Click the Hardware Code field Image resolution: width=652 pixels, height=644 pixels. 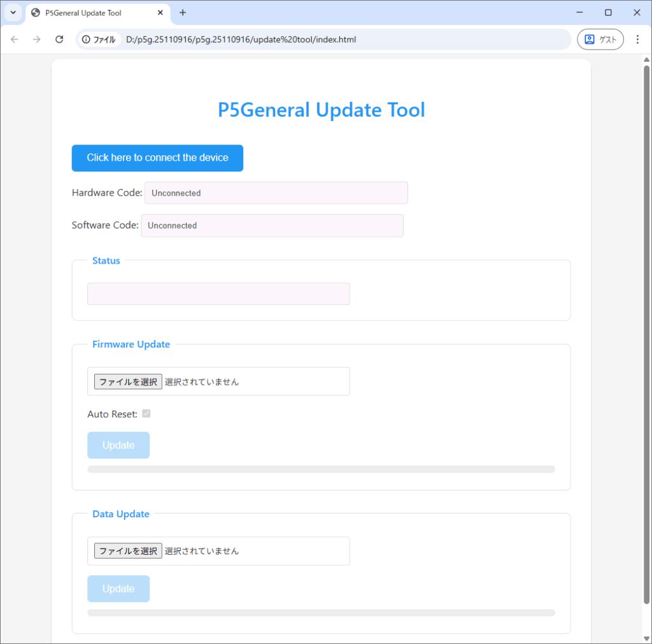coord(276,193)
